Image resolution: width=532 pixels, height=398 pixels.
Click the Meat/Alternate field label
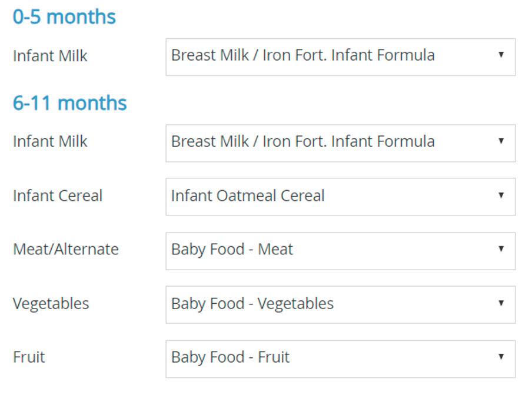(65, 249)
